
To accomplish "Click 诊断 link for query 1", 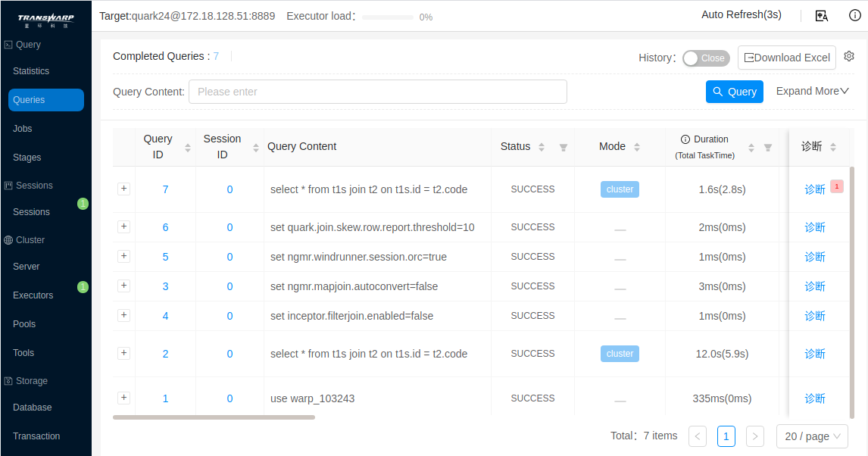I will [x=815, y=398].
